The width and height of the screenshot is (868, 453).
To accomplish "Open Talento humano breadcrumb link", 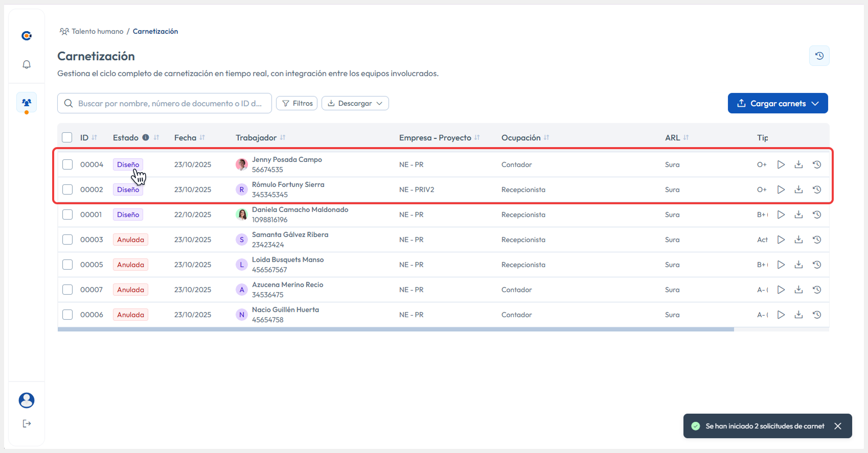I will point(97,31).
